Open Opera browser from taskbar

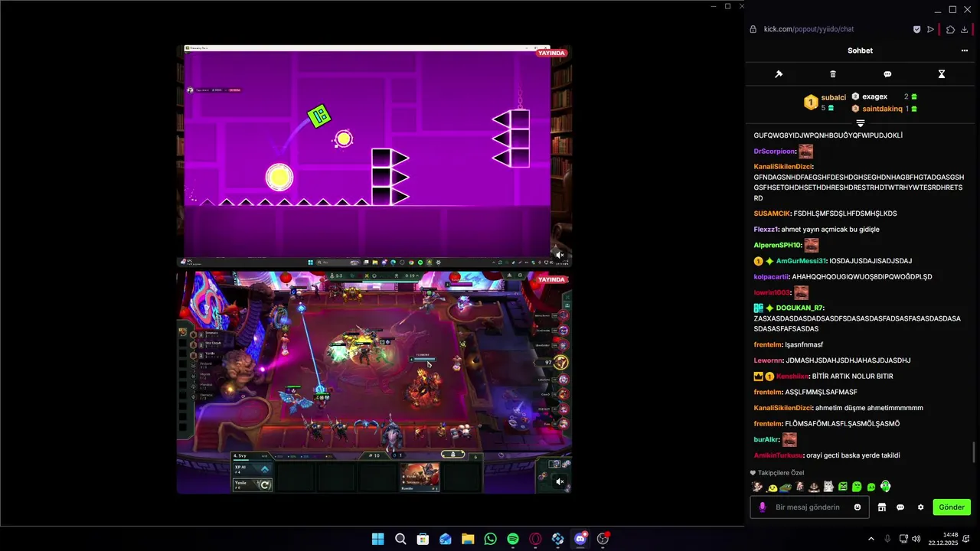pyautogui.click(x=535, y=539)
